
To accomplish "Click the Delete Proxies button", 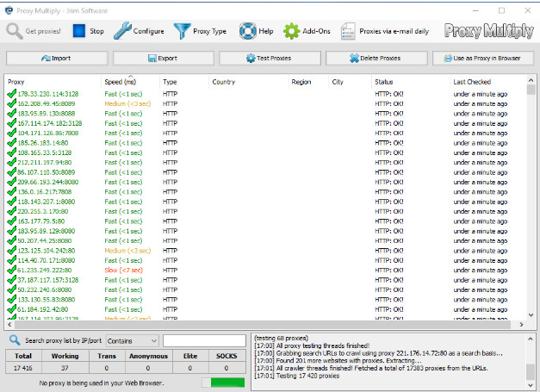I will click(376, 59).
